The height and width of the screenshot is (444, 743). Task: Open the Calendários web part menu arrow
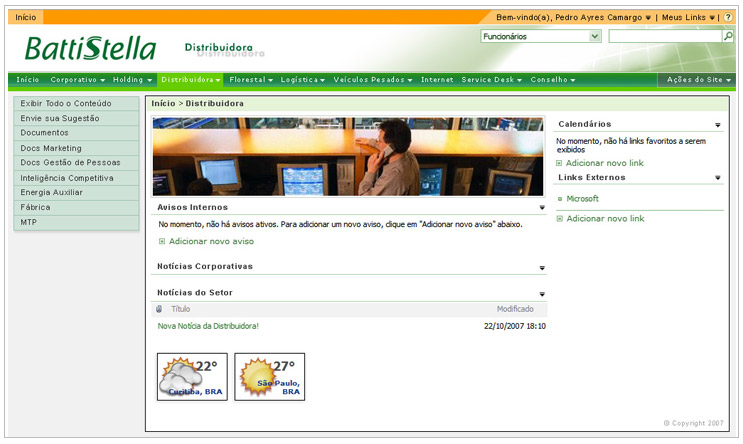718,125
